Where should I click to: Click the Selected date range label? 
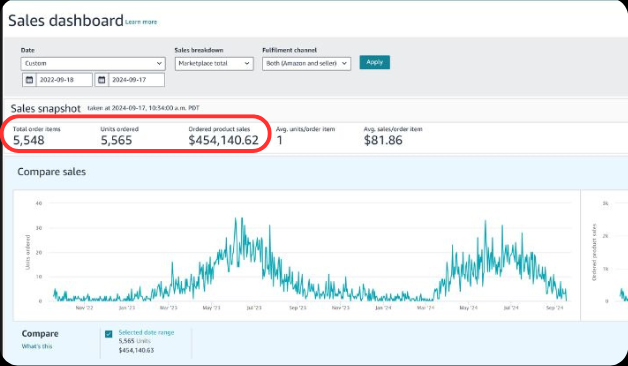(146, 332)
